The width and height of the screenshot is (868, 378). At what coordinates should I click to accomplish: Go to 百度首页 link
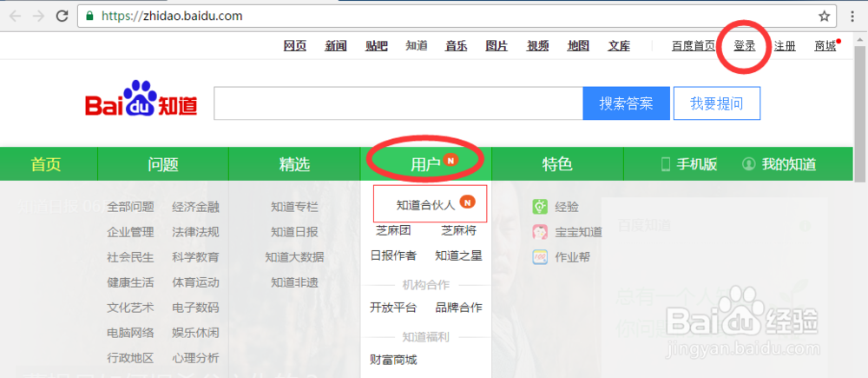(x=693, y=46)
